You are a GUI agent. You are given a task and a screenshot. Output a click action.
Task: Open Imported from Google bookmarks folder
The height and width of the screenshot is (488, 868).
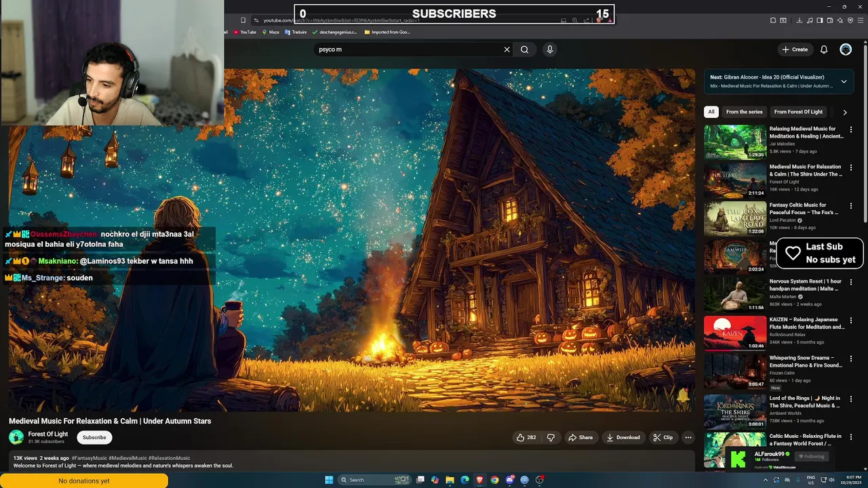click(387, 32)
